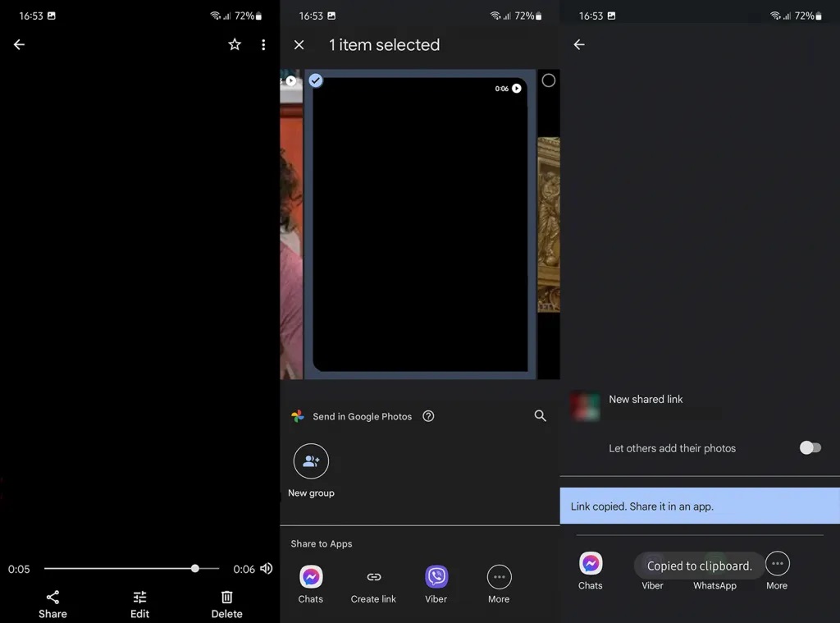The height and width of the screenshot is (623, 840).
Task: Share to Viber in Share to Apps
Action: pyautogui.click(x=436, y=584)
